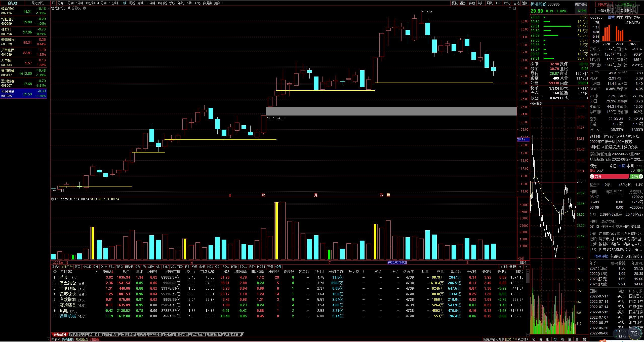This screenshot has height=342, width=644.
Task: Click the 增 event marker below the chart
Action: pyautogui.click(x=263, y=195)
